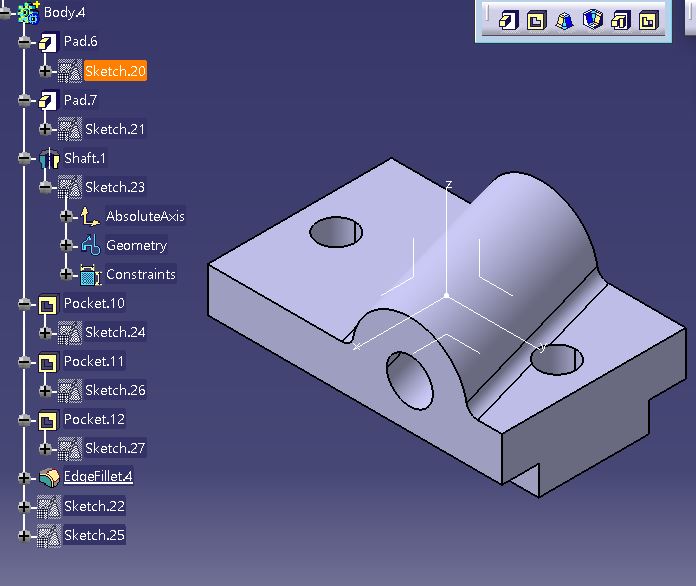Click the Pocket.11 feature icon

point(47,363)
